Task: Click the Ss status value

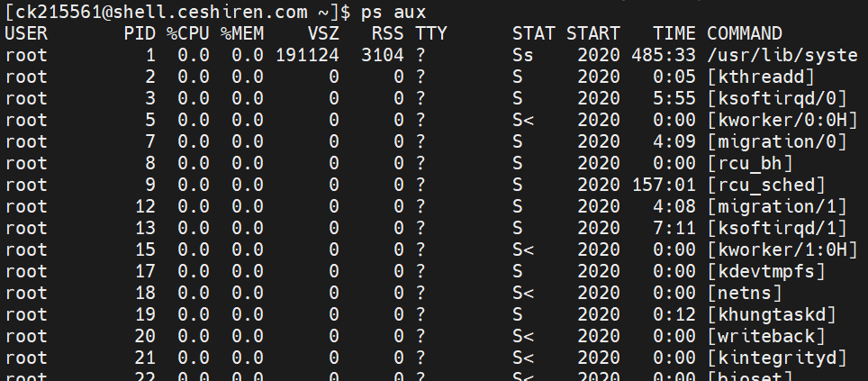Action: click(523, 55)
